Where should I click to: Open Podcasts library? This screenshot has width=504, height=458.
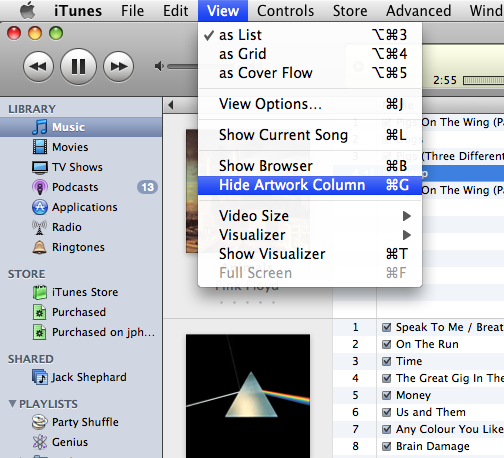[x=81, y=187]
